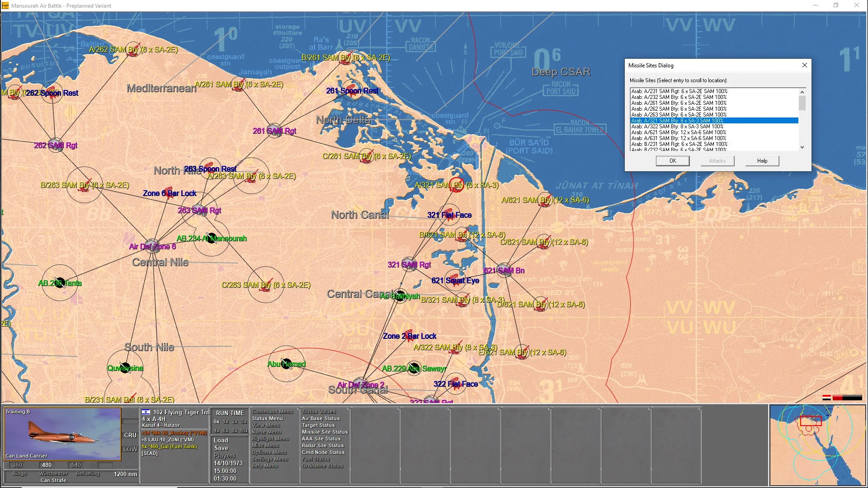Click the A/321 SAM Bty site icon on map
The height and width of the screenshot is (488, 868).
(457, 186)
